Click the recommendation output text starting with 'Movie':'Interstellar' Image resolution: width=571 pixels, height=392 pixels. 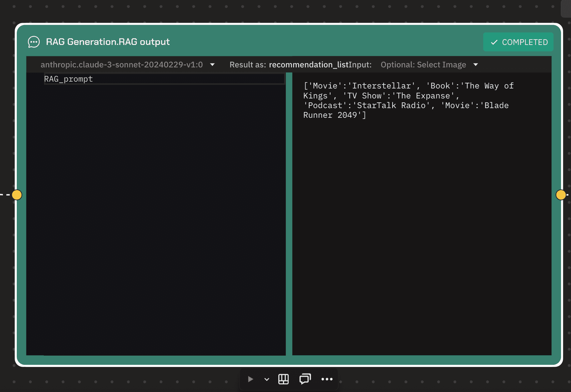click(408, 100)
